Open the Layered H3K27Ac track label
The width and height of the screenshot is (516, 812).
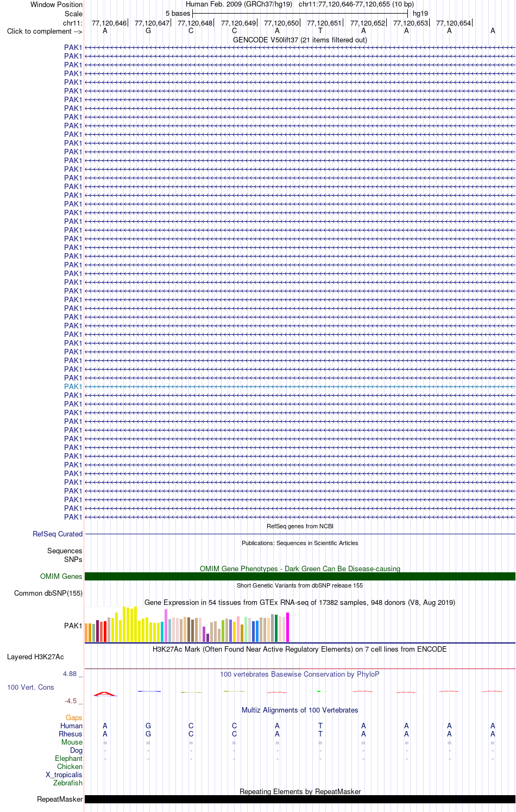[x=35, y=657]
